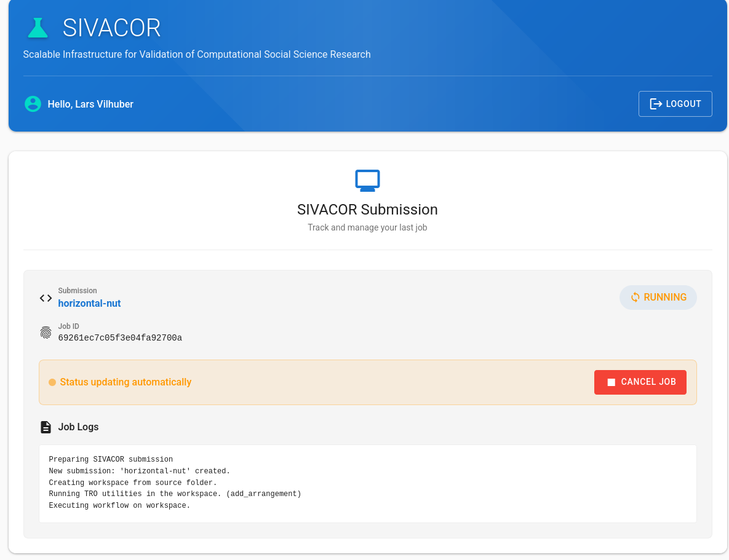Viewport: 729px width, 560px height.
Task: Click the SIVACOR flask logo icon
Action: coord(38,28)
